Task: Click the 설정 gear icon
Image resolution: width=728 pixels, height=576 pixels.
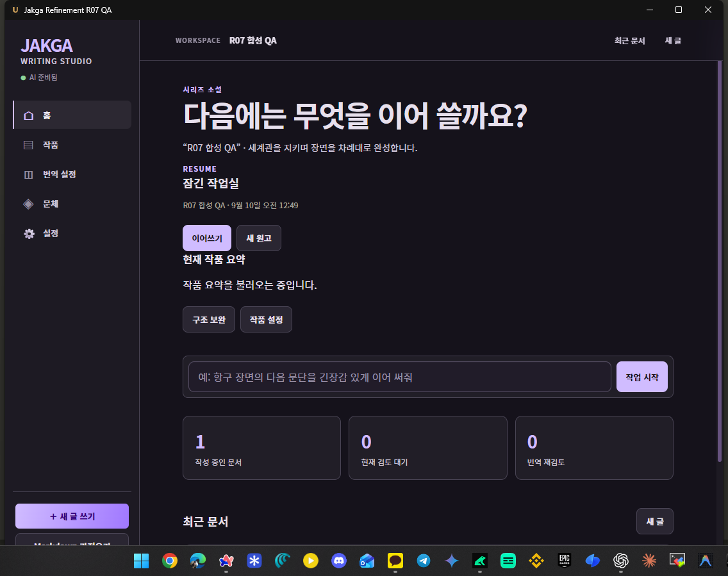Action: point(29,233)
